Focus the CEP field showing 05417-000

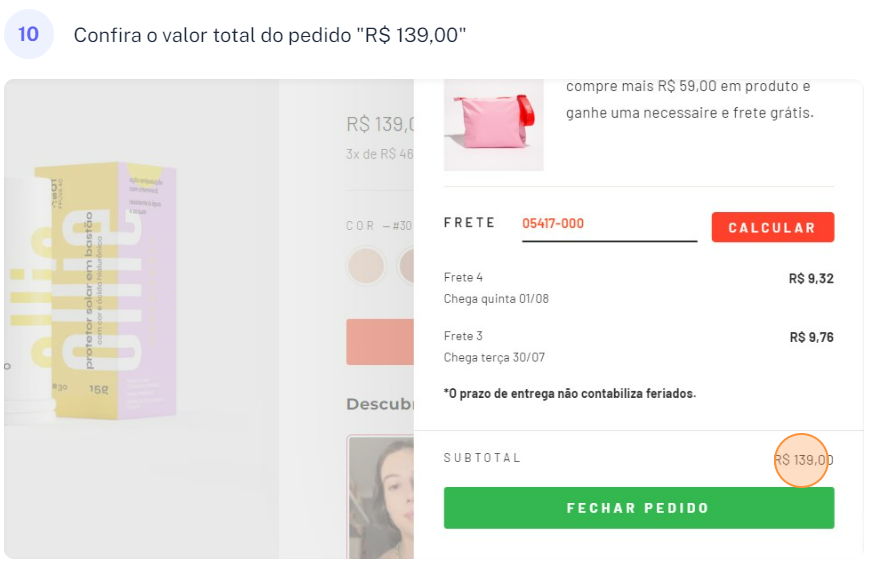(x=608, y=224)
